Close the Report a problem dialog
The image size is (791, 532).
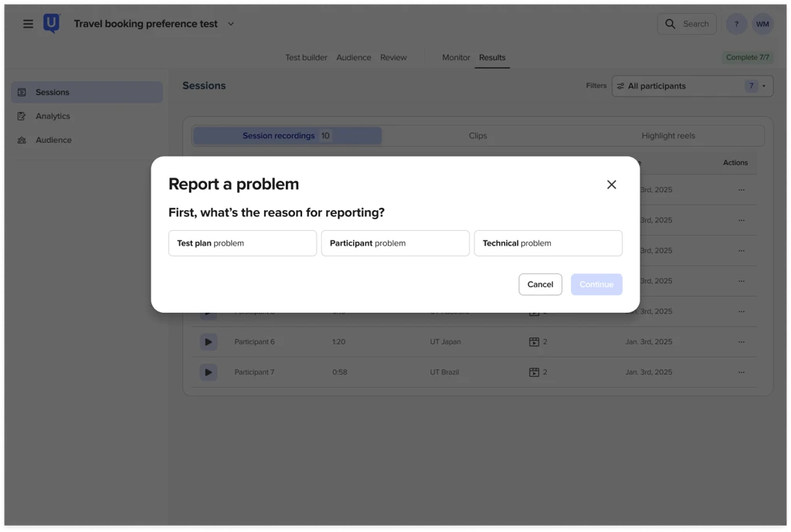pos(611,185)
